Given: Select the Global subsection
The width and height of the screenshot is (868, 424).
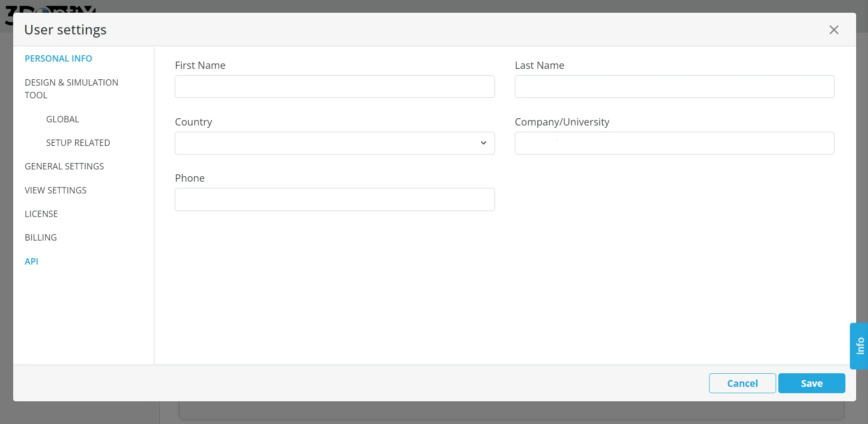Looking at the screenshot, I should click(x=62, y=119).
